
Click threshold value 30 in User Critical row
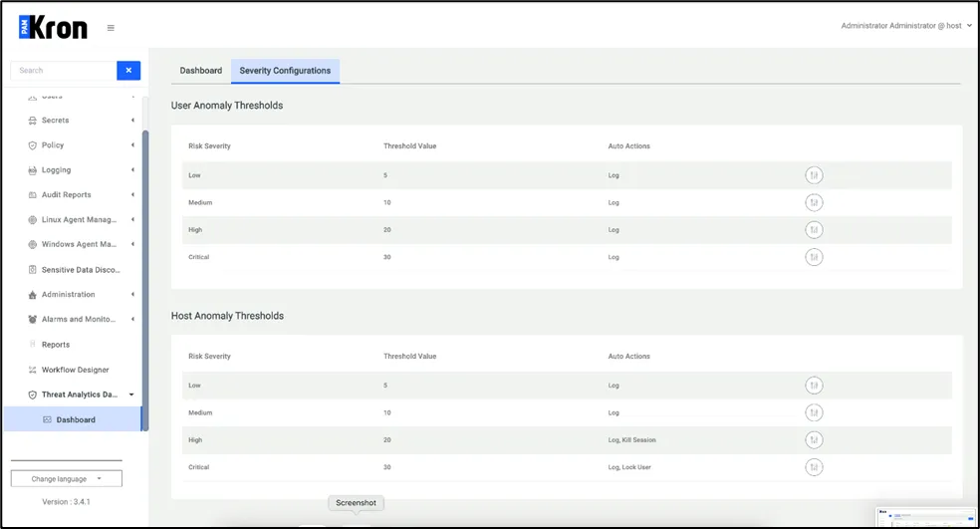[386, 257]
